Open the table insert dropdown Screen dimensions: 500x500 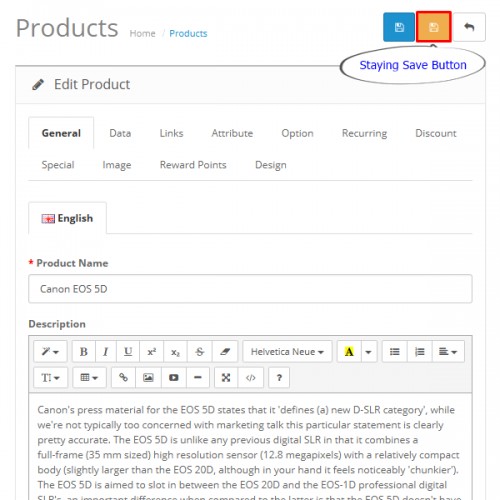[x=90, y=378]
